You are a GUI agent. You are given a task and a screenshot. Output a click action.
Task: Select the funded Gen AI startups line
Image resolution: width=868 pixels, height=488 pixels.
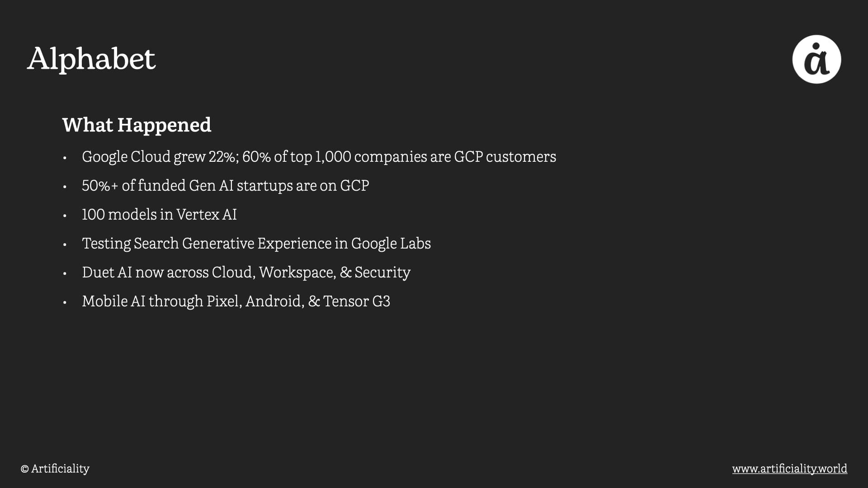225,186
